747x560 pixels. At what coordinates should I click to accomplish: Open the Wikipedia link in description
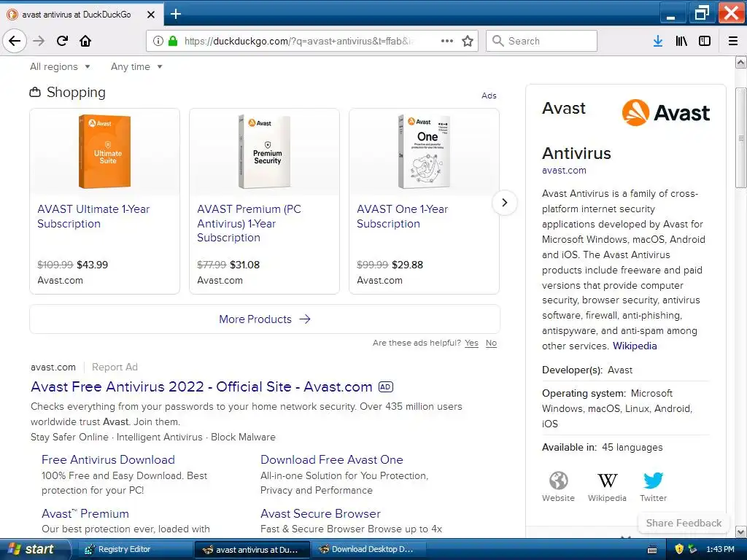[x=635, y=346]
